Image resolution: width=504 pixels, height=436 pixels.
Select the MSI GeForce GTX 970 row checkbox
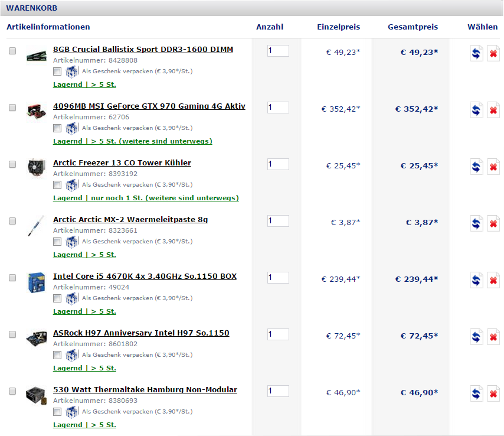(12, 108)
